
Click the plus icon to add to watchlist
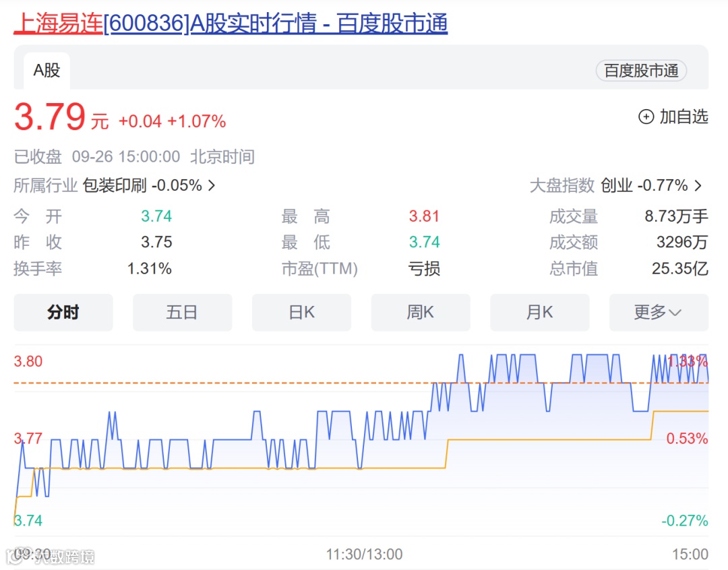click(646, 117)
